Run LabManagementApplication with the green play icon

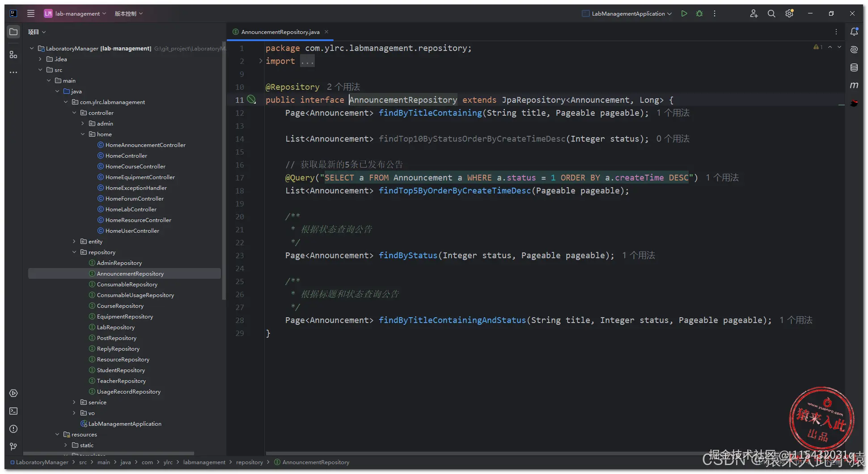click(x=684, y=13)
